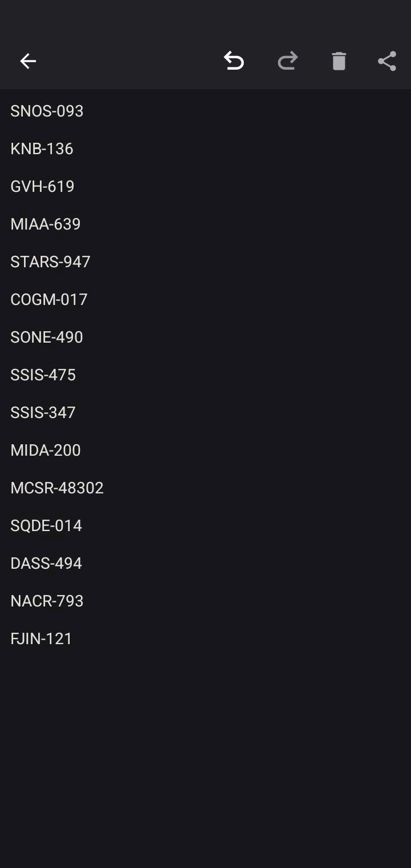Click on SSIS-347 entry

click(x=43, y=412)
